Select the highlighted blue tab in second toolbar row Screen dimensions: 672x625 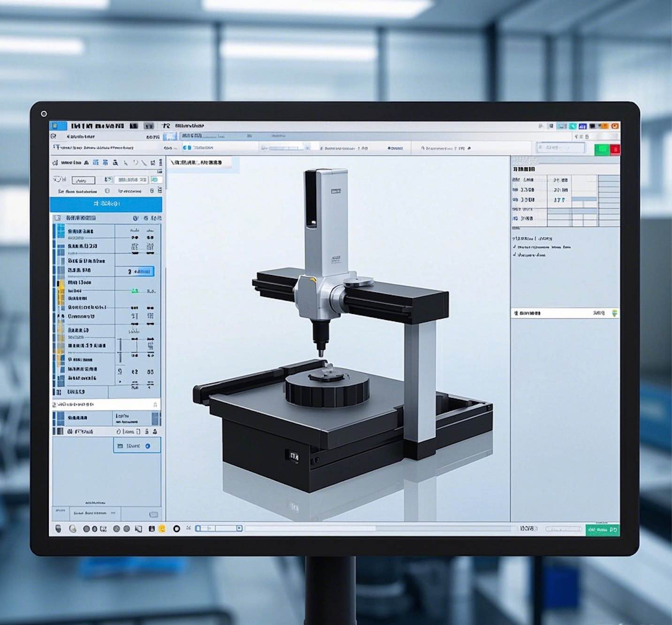[169, 137]
